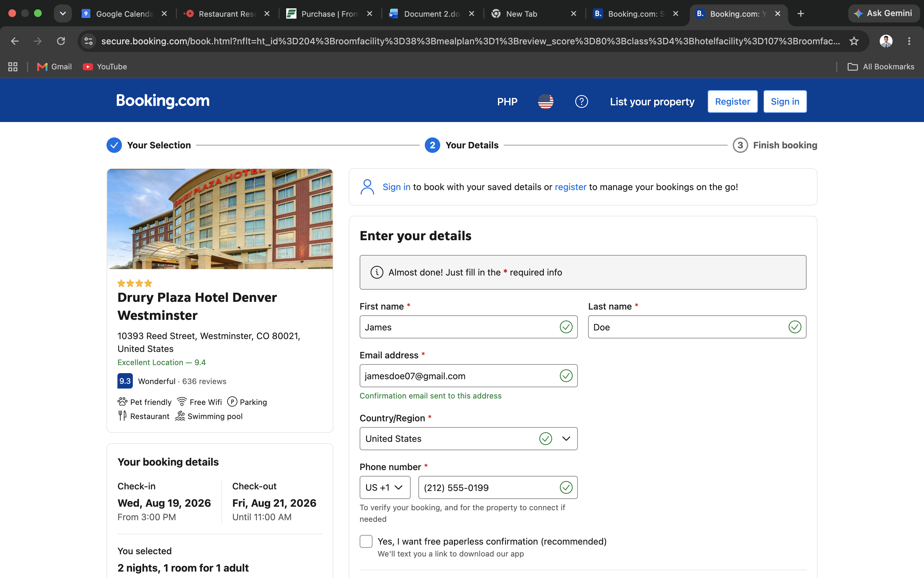Click the Email address field
The width and height of the screenshot is (924, 578).
(x=468, y=376)
